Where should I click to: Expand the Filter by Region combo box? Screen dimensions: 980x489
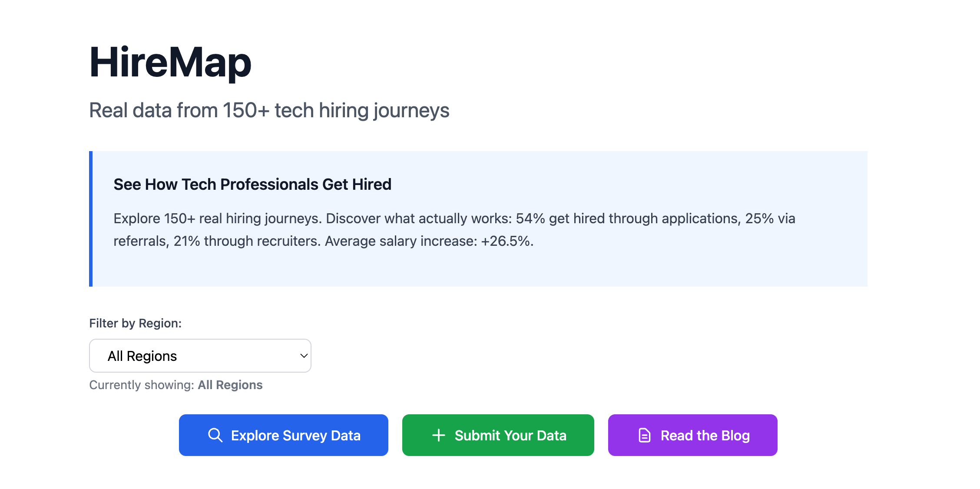pos(200,356)
